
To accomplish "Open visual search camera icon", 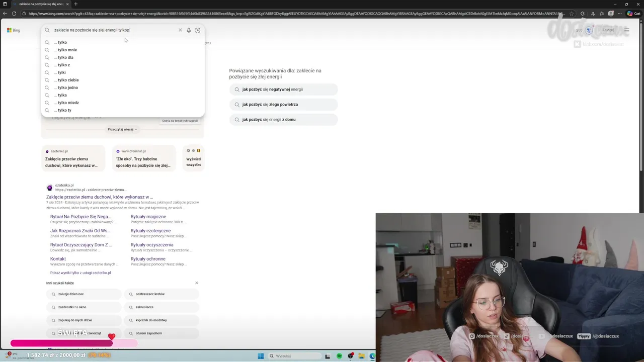I will tap(198, 30).
